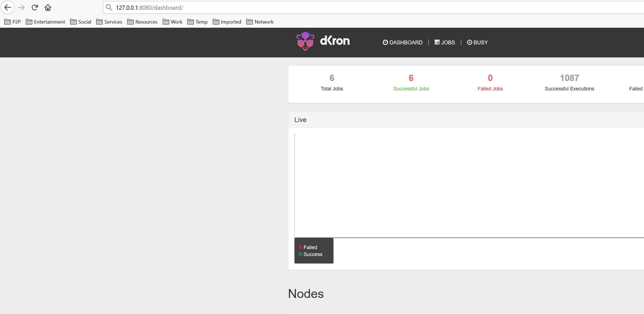The height and width of the screenshot is (314, 644).
Task: Open the browser home page
Action: [48, 7]
